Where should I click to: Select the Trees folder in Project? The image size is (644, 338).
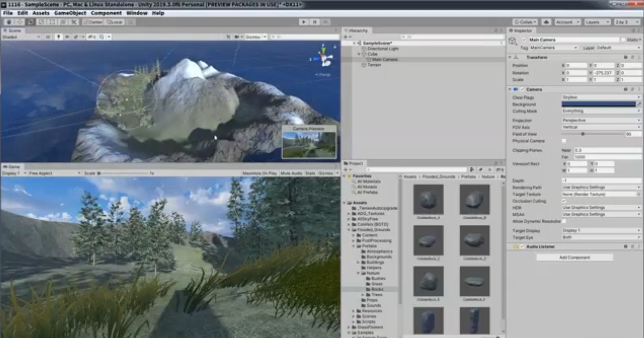(x=377, y=295)
